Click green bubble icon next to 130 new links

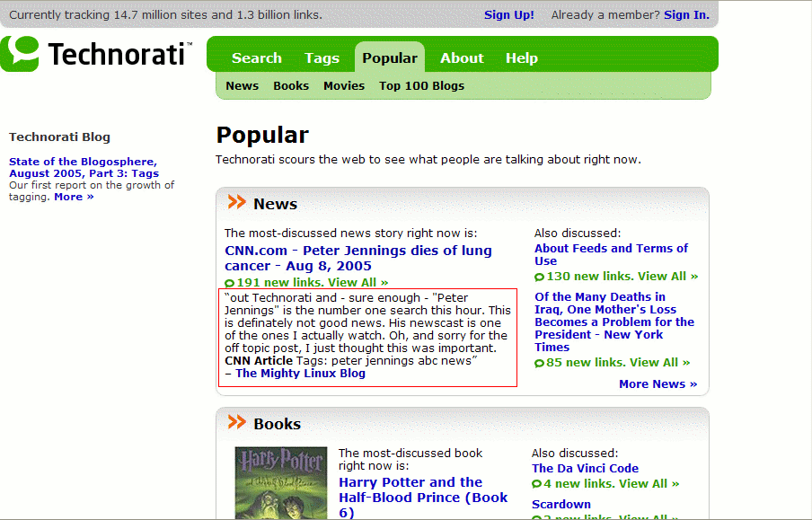coord(539,278)
